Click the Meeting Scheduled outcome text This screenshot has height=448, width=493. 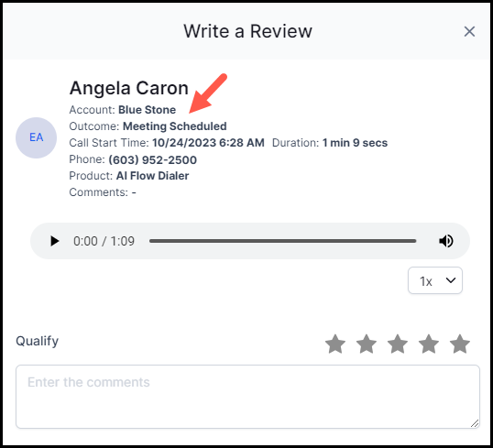click(174, 126)
